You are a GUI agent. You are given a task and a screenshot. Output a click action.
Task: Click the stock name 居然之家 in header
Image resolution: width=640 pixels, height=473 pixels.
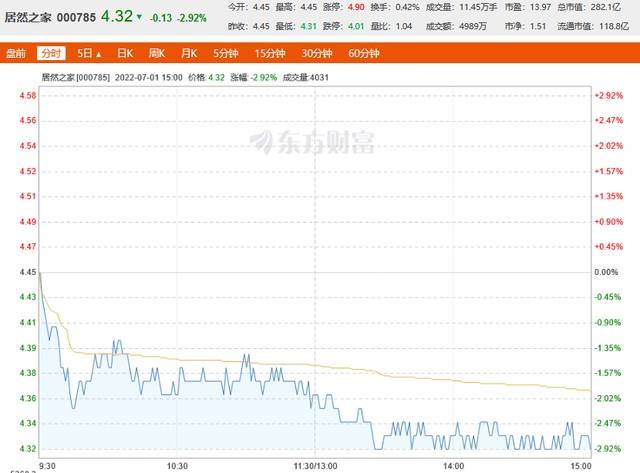pyautogui.click(x=28, y=18)
